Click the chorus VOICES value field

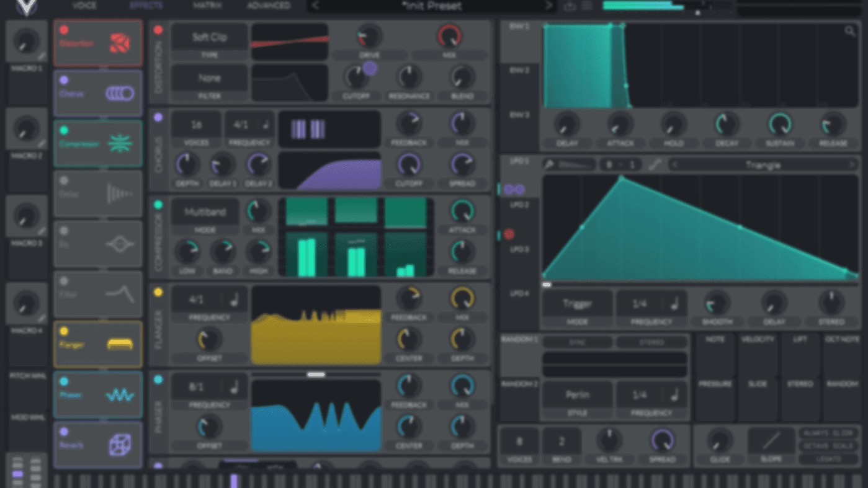click(x=196, y=125)
